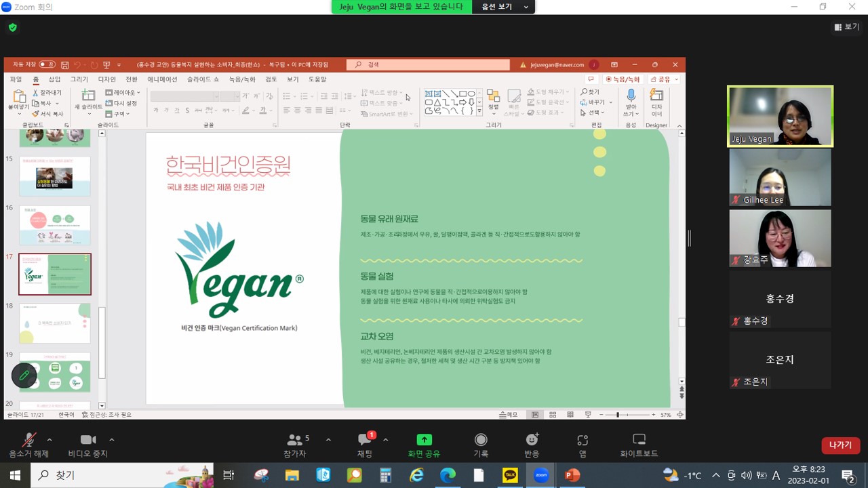Click the 새 슬라이드 new slide icon

point(88,96)
